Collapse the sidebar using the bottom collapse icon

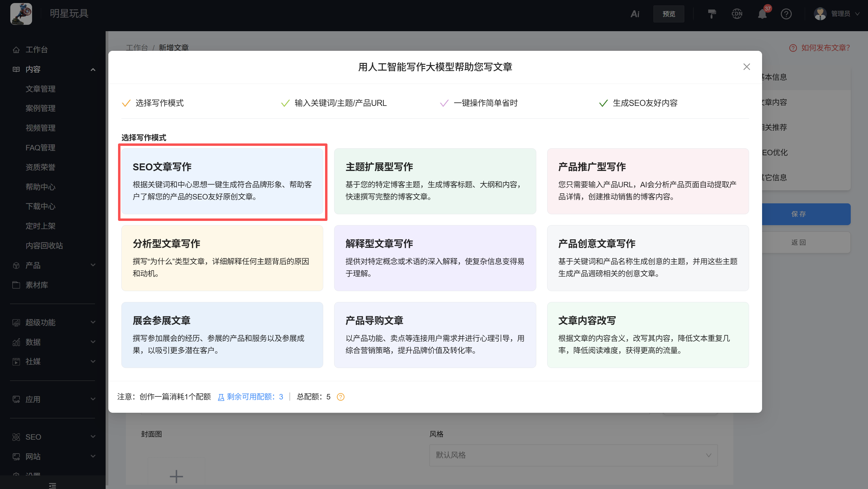[52, 485]
